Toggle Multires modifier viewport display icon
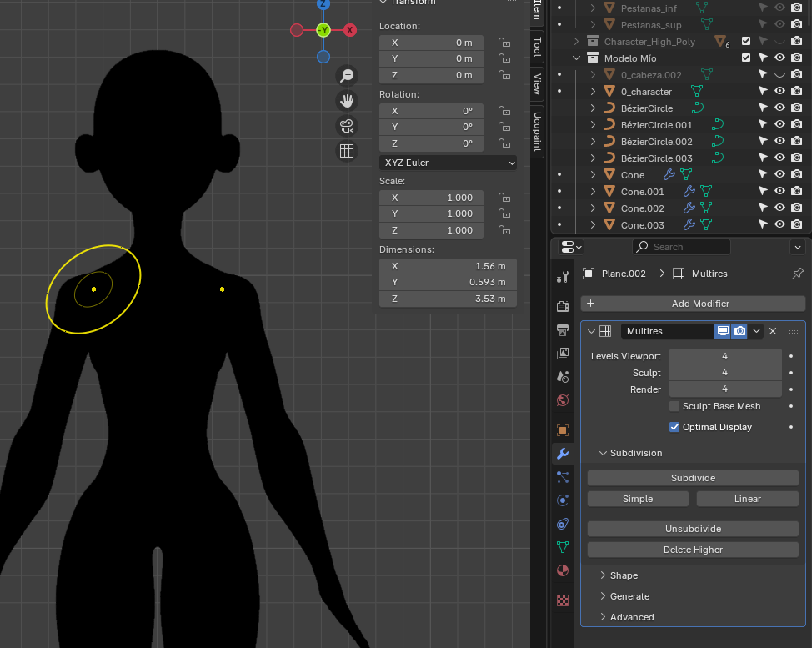Image resolution: width=812 pixels, height=648 pixels. pos(723,331)
